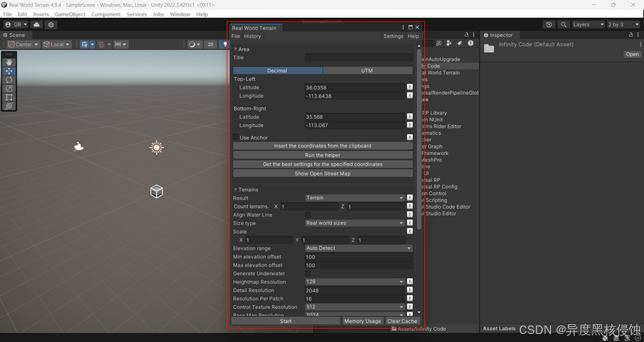Click the Clear Cache button

(x=402, y=321)
